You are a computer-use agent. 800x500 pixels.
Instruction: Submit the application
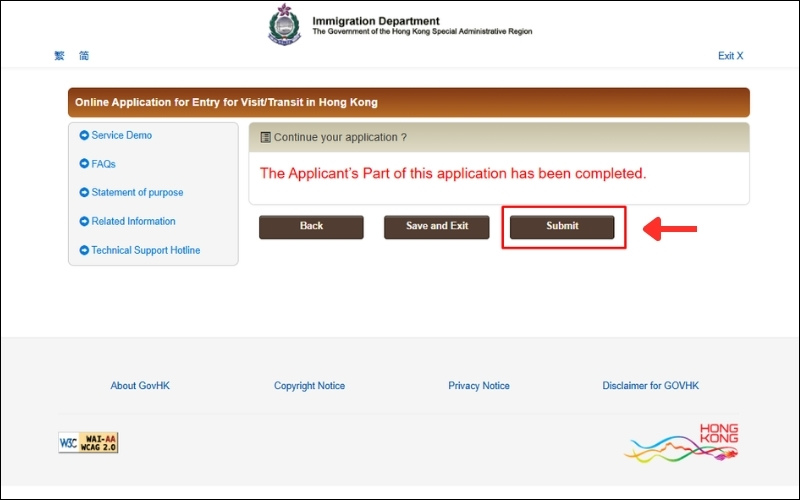coord(562,227)
